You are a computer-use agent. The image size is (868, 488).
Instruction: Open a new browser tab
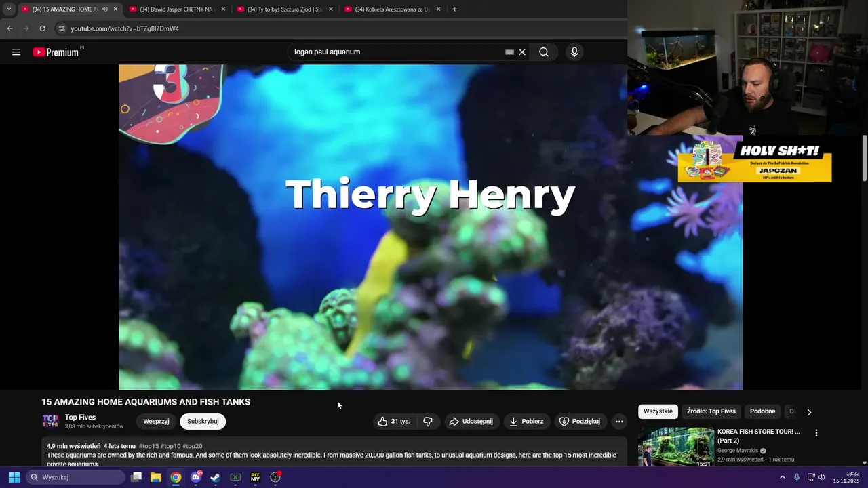pos(454,9)
